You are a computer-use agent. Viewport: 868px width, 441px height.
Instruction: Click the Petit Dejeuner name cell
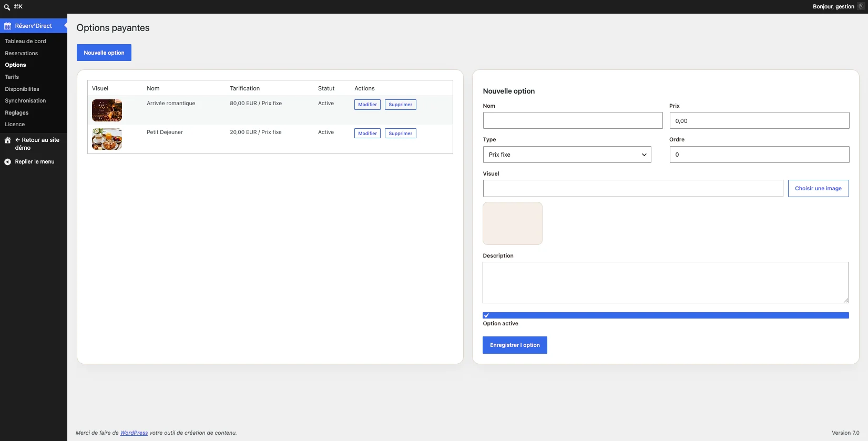pos(165,132)
